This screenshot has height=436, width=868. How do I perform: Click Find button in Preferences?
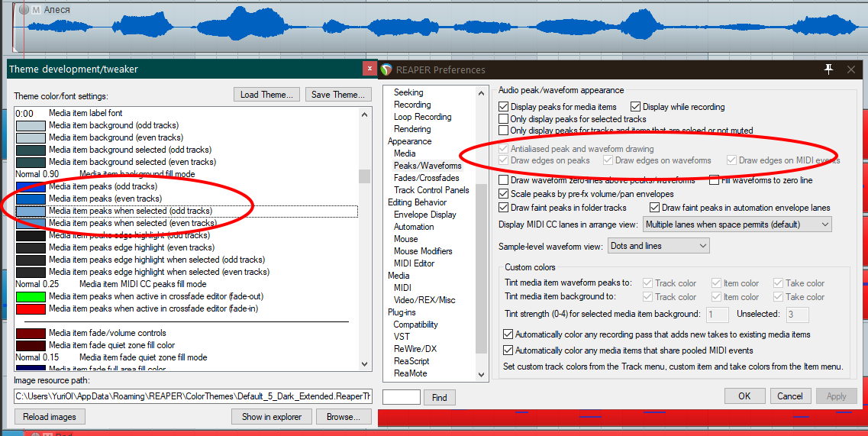tap(440, 397)
